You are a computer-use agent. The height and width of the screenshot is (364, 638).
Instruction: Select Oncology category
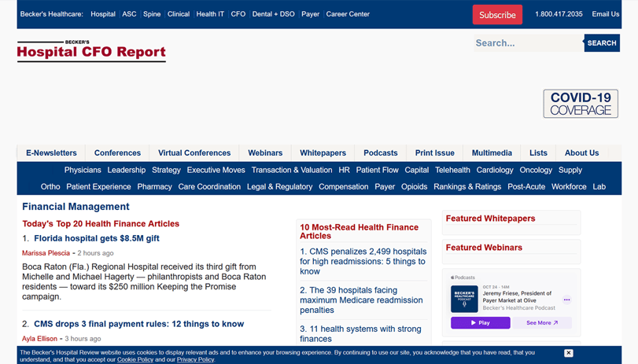536,170
